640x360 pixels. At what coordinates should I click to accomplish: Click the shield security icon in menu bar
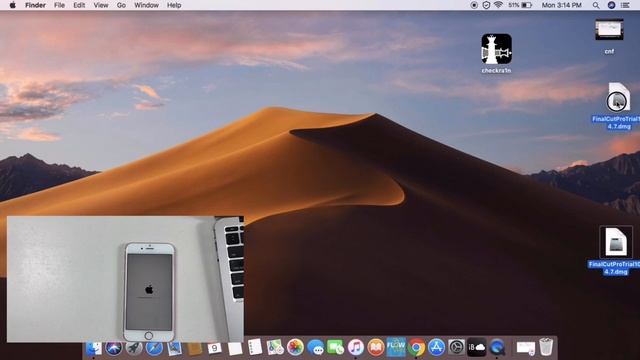[x=486, y=5]
